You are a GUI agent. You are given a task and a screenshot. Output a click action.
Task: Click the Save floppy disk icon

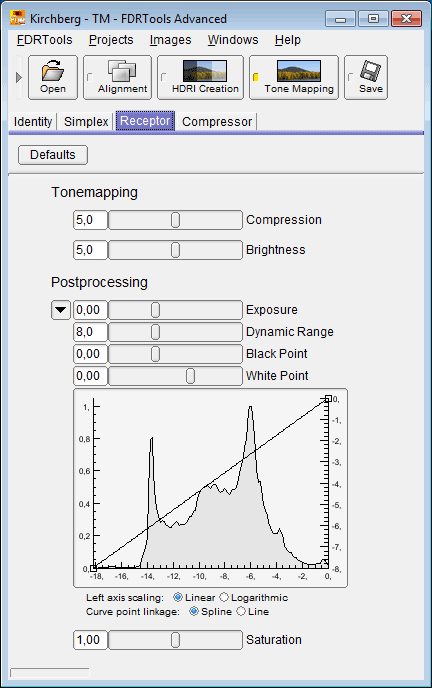[371, 71]
